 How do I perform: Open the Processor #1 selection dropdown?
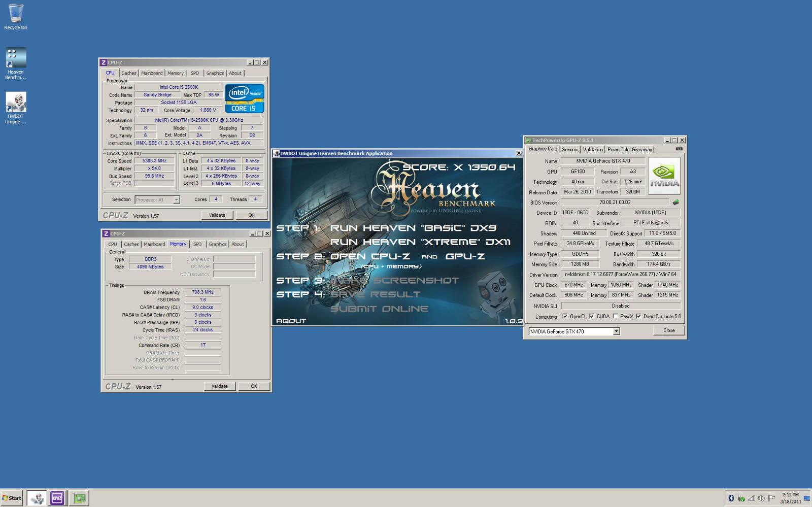[177, 199]
